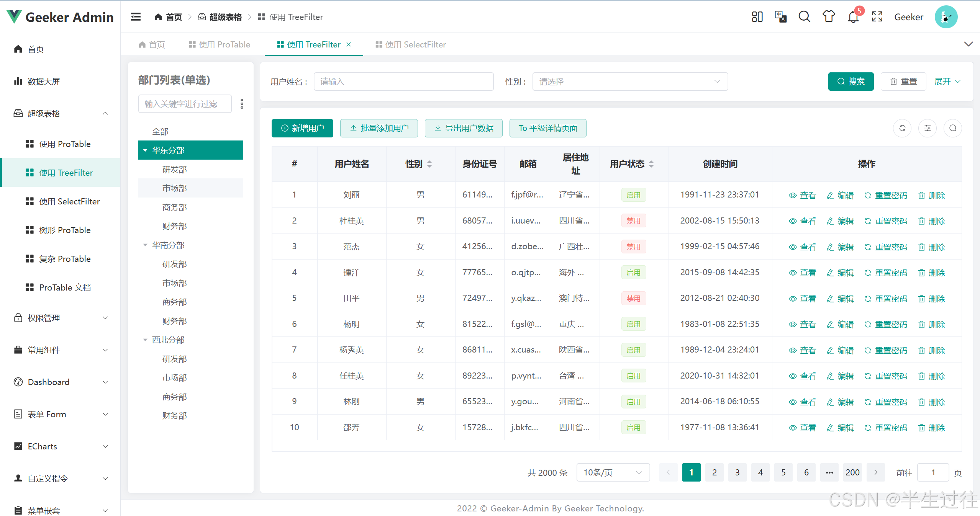980x516 pixels.
Task: Refresh the table with the reload icon
Action: point(902,128)
